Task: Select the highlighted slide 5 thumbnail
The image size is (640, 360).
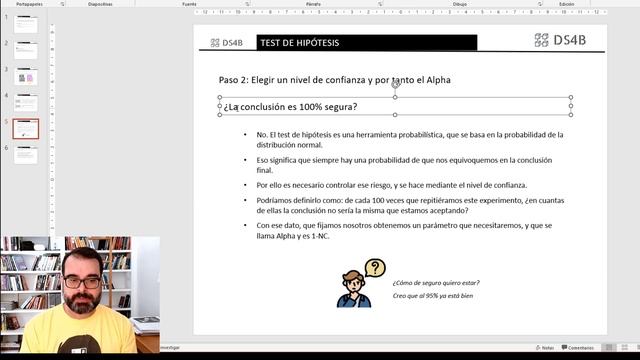Action: (26, 129)
